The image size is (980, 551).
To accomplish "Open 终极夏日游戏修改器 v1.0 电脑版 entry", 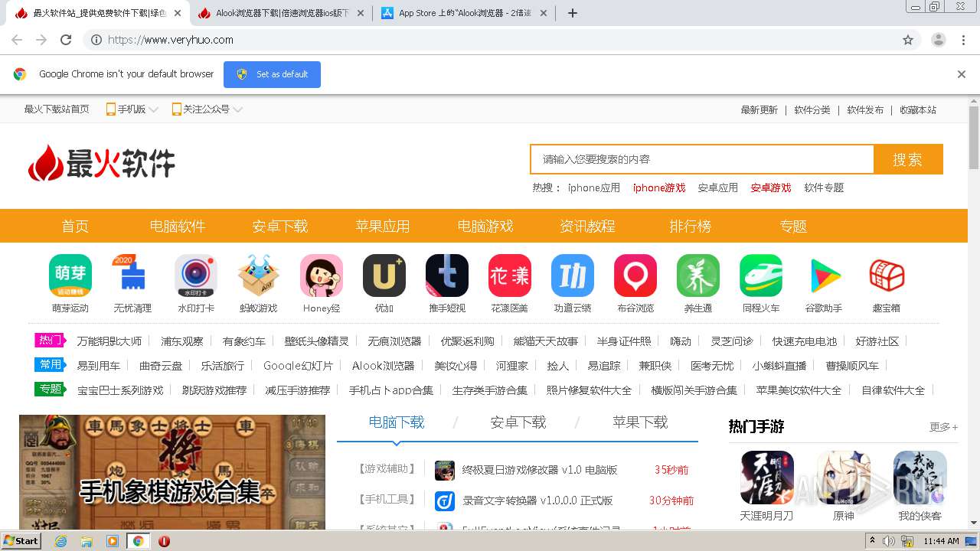I will click(540, 470).
